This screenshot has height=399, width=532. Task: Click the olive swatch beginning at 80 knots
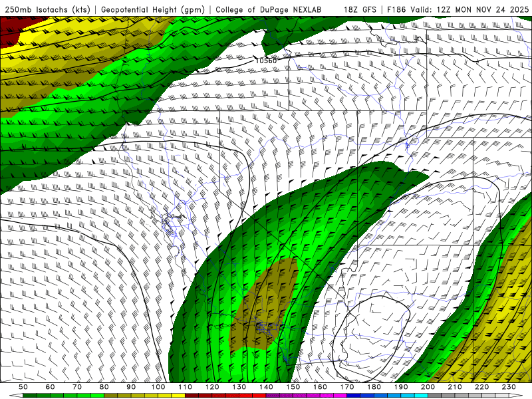111,396
